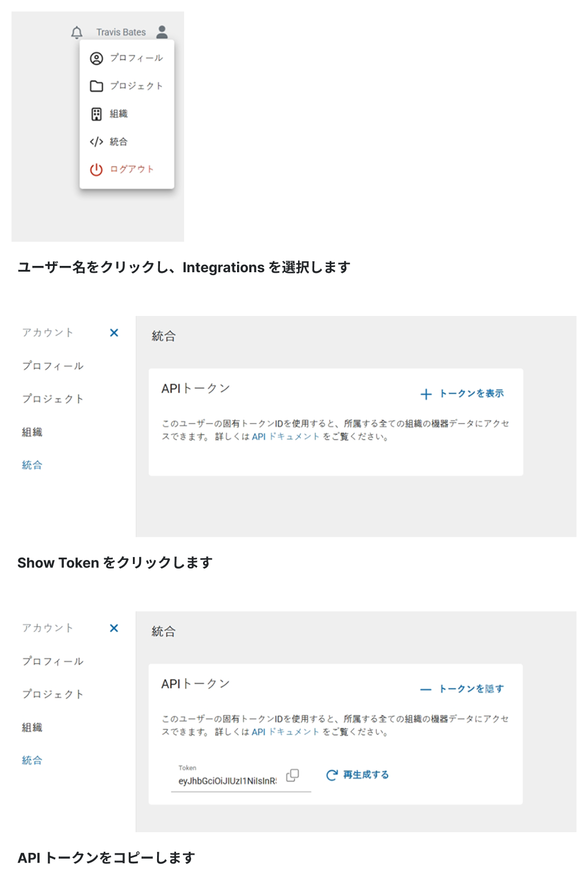Image resolution: width=588 pixels, height=884 pixels.
Task: Close the upper アカウント sidebar panel
Action: point(114,333)
